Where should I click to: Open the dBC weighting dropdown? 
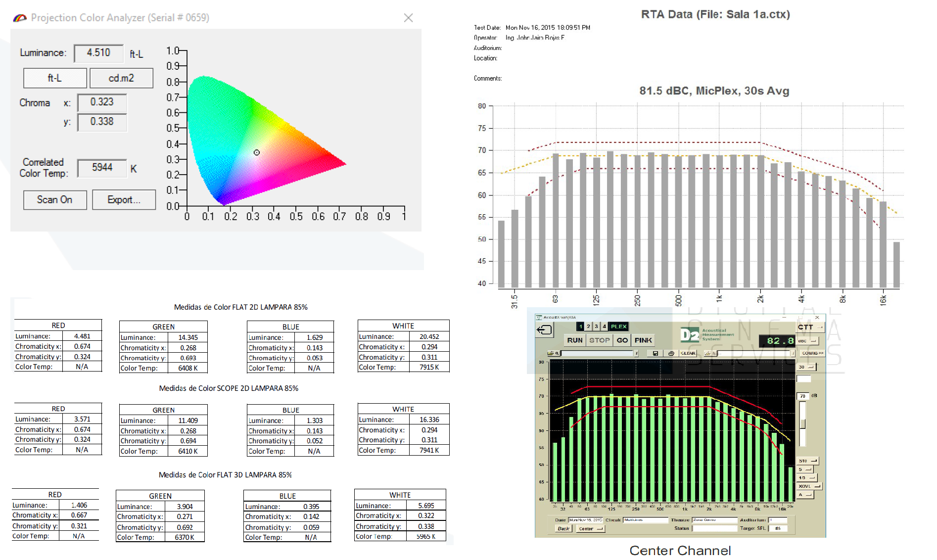pyautogui.click(x=807, y=341)
